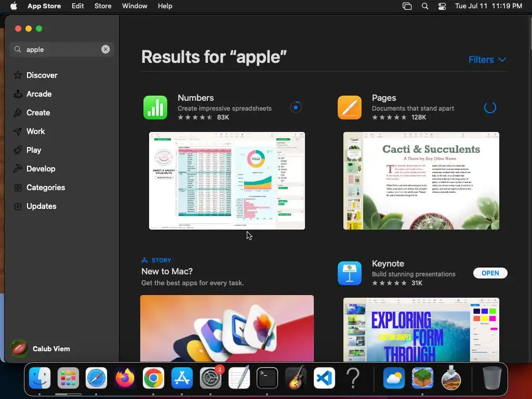Open Launchpad from the Dock

coord(68,378)
